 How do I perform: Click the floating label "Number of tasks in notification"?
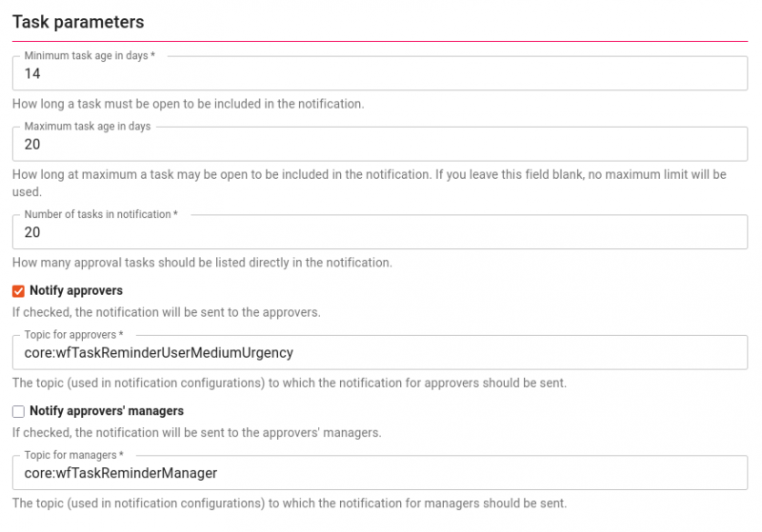click(100, 215)
